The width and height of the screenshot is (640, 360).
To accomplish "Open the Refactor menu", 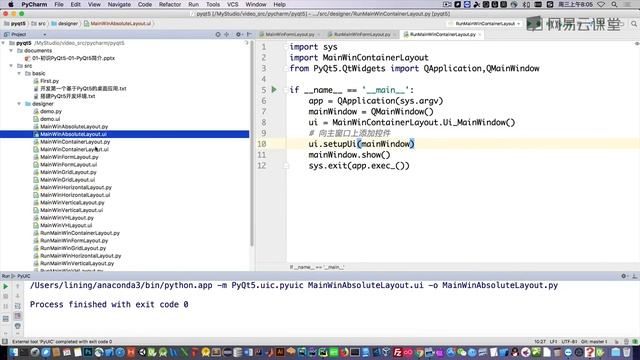I will tap(170, 4).
